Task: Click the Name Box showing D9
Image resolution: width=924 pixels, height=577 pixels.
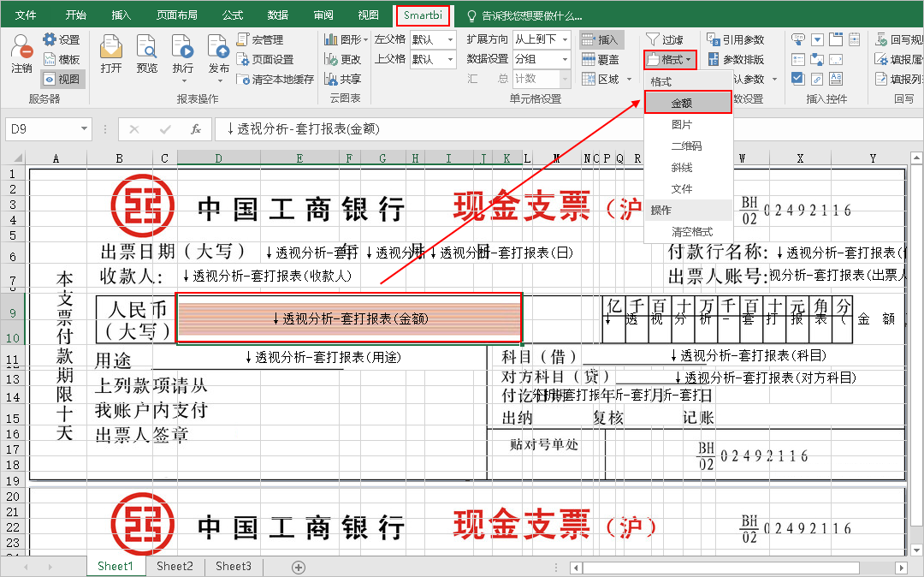Action: (48, 129)
